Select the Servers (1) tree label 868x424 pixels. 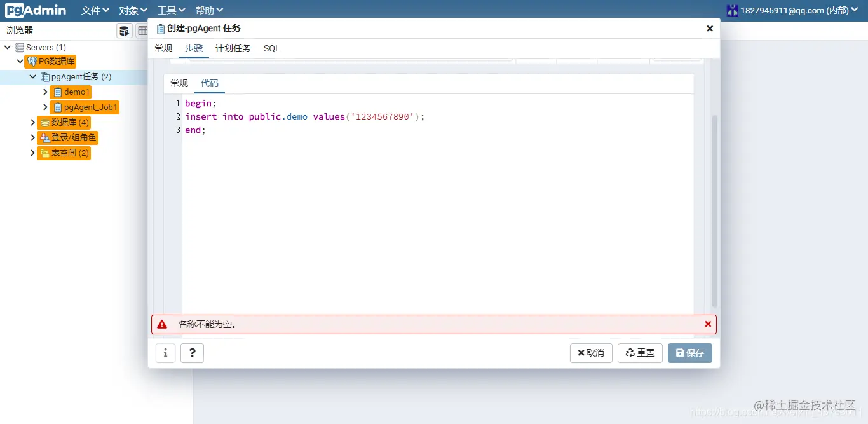pyautogui.click(x=46, y=47)
